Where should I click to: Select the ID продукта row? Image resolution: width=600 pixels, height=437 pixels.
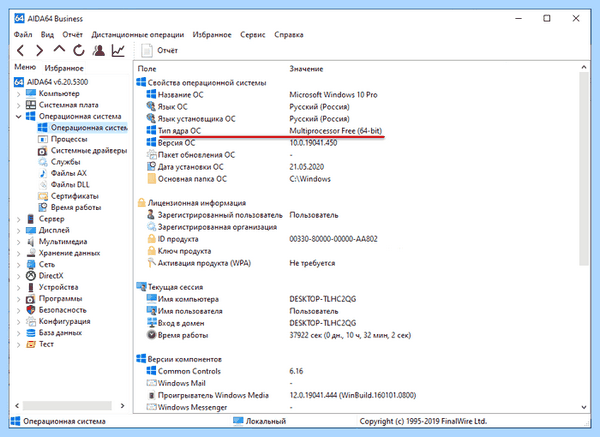(262, 239)
